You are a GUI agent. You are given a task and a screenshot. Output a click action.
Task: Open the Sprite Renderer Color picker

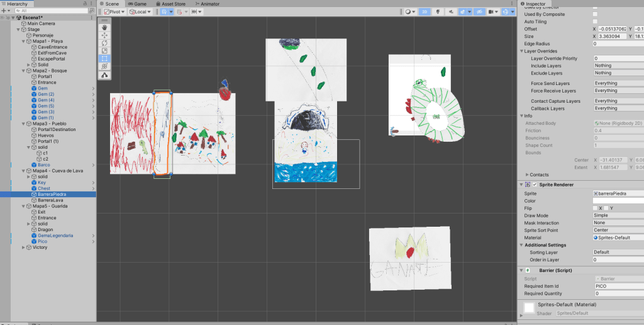616,200
